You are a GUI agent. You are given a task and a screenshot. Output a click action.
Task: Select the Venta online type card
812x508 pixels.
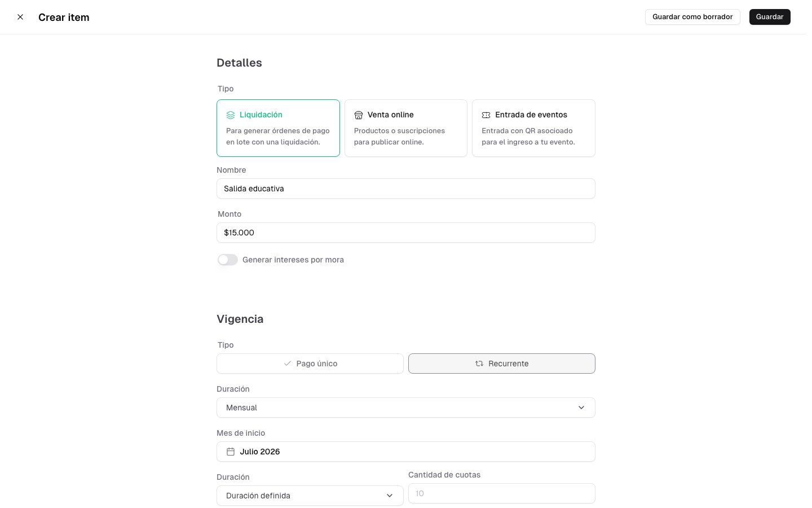coord(406,128)
